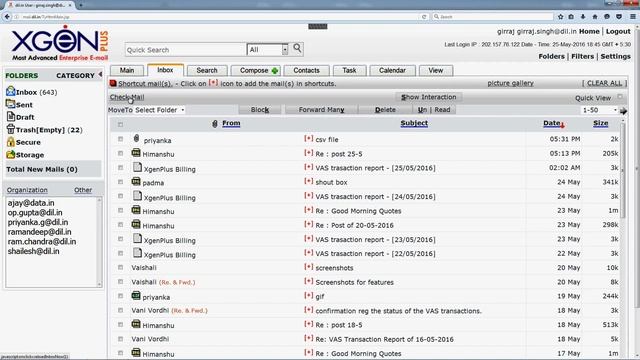Image resolution: width=640 pixels, height=360 pixels.
Task: Click the red shortcut mail icon
Action: click(x=113, y=83)
